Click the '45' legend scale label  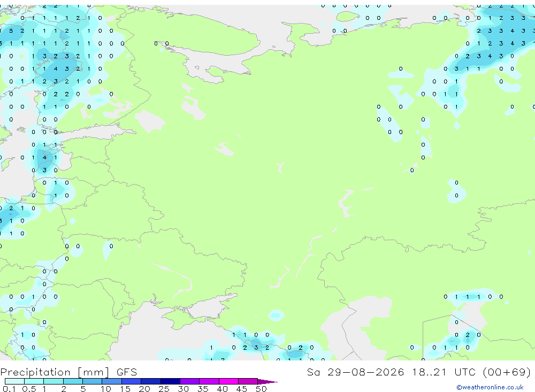point(242,389)
